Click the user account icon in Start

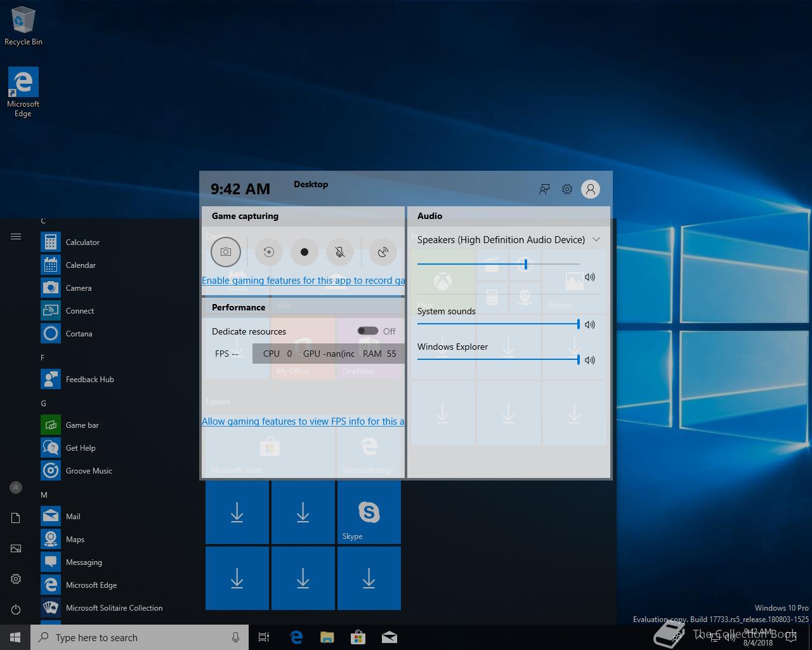pyautogui.click(x=16, y=487)
